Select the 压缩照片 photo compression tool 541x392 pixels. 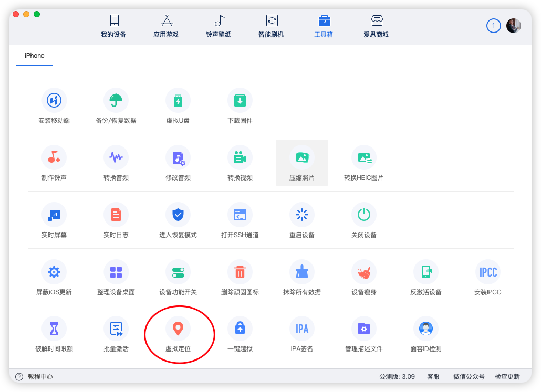pos(302,162)
